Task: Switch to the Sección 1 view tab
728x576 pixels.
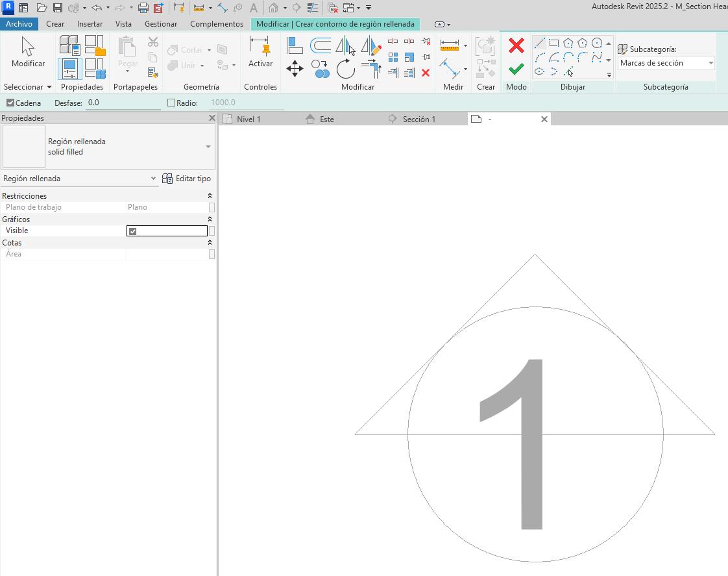Action: click(x=419, y=119)
